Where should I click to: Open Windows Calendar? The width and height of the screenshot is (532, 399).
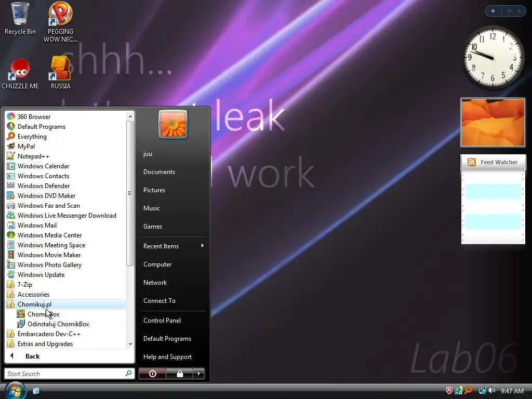tap(66, 166)
